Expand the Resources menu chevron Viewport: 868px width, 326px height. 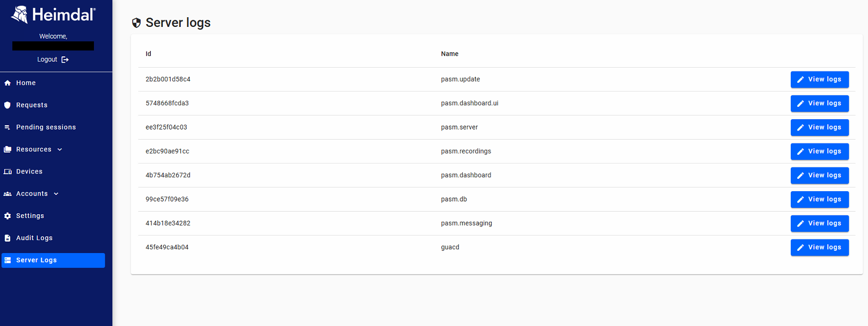(60, 149)
